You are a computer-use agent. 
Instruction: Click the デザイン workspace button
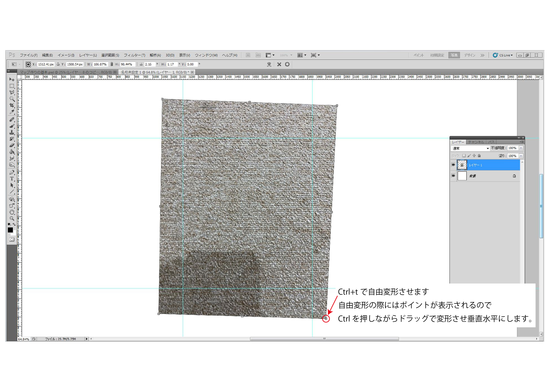469,55
